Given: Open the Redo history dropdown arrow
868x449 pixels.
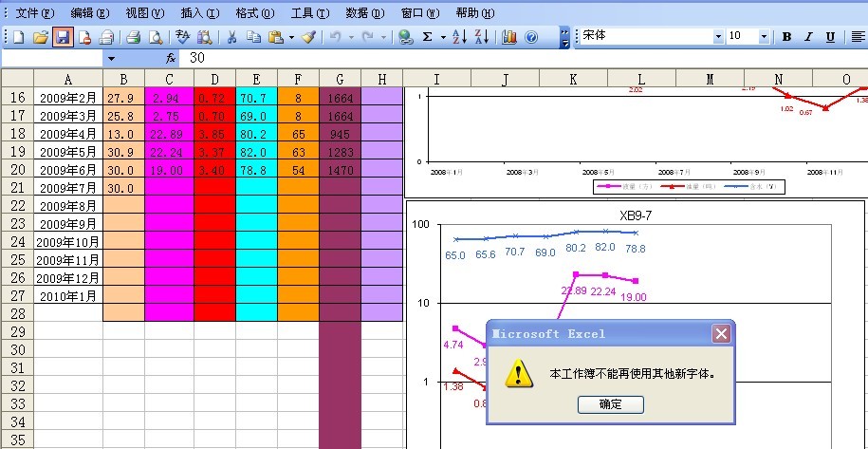Looking at the screenshot, I should pyautogui.click(x=383, y=38).
